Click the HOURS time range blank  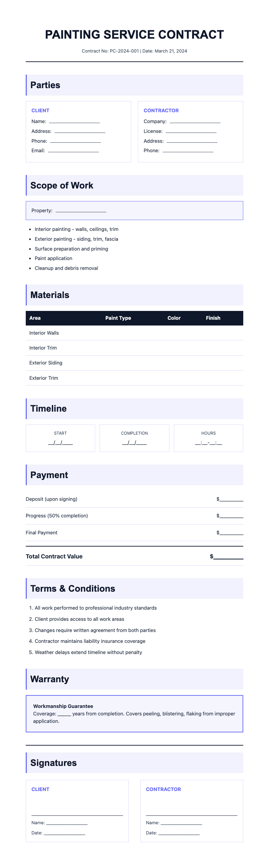click(x=208, y=442)
